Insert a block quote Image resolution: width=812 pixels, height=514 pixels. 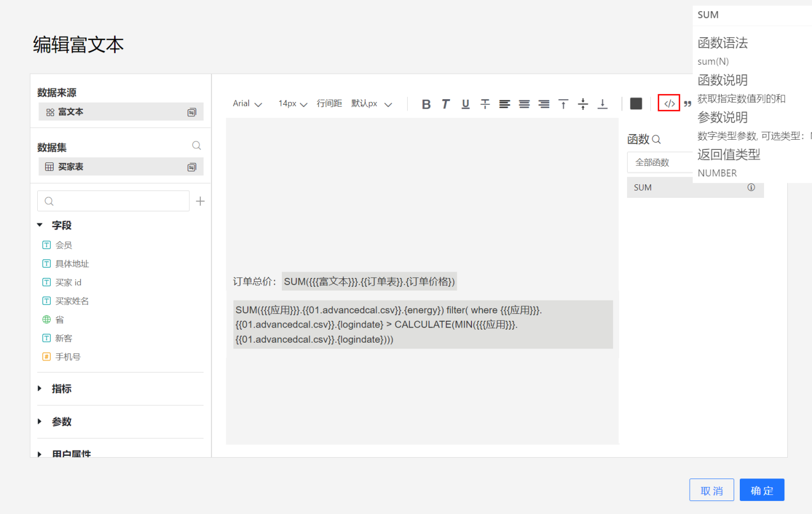point(687,104)
